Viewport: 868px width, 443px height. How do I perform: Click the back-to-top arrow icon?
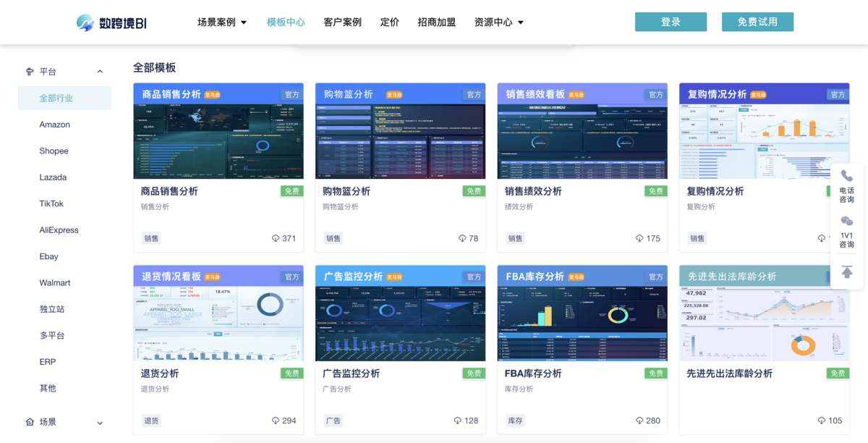point(846,271)
